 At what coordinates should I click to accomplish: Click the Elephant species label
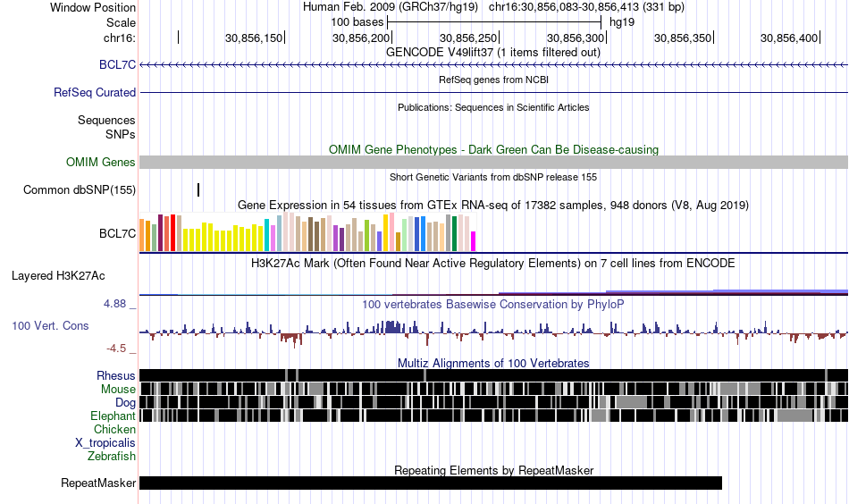(113, 416)
